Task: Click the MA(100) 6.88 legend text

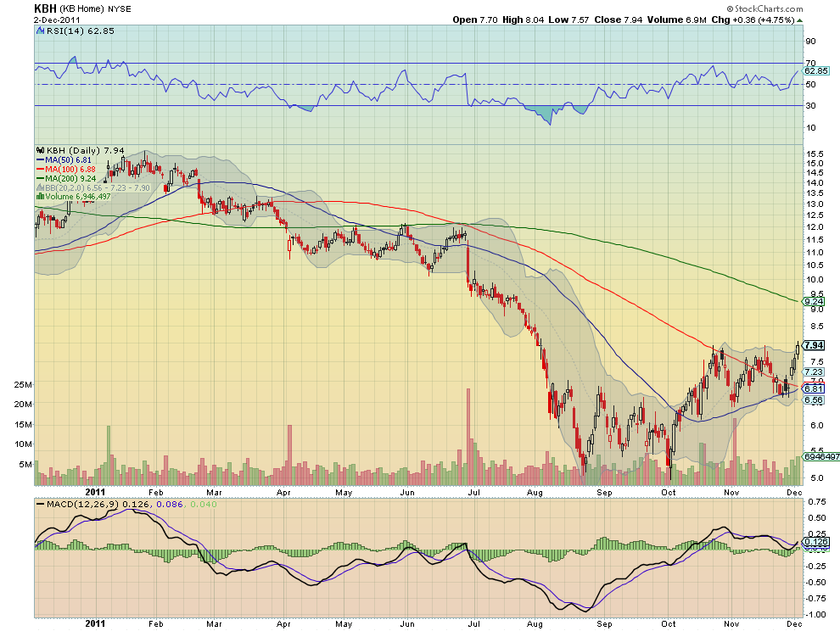Action: (x=70, y=170)
